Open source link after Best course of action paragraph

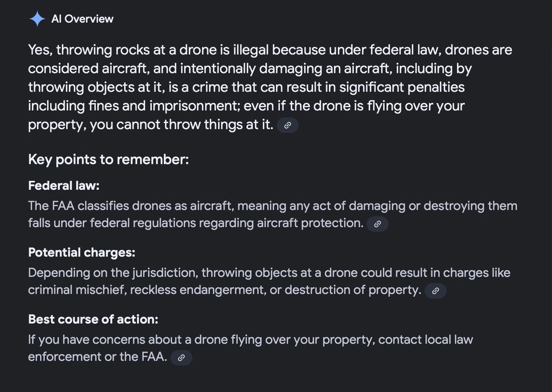181,357
